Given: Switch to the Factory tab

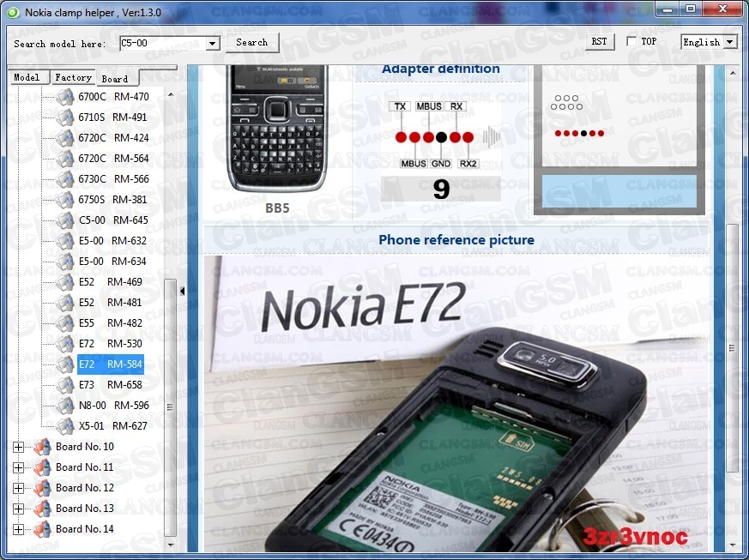Looking at the screenshot, I should [73, 77].
